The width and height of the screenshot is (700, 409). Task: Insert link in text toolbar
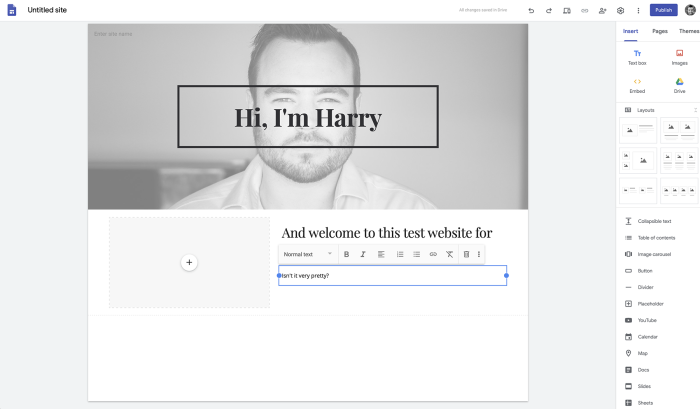point(433,254)
